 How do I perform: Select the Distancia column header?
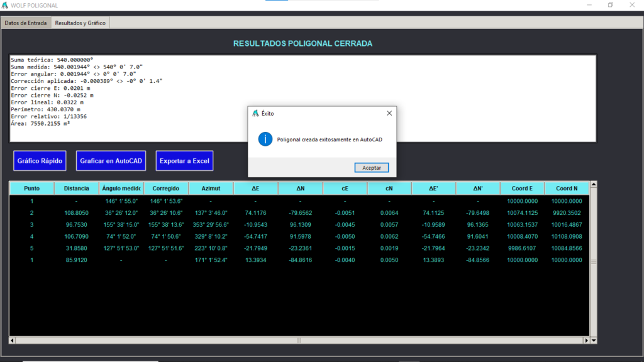point(76,189)
